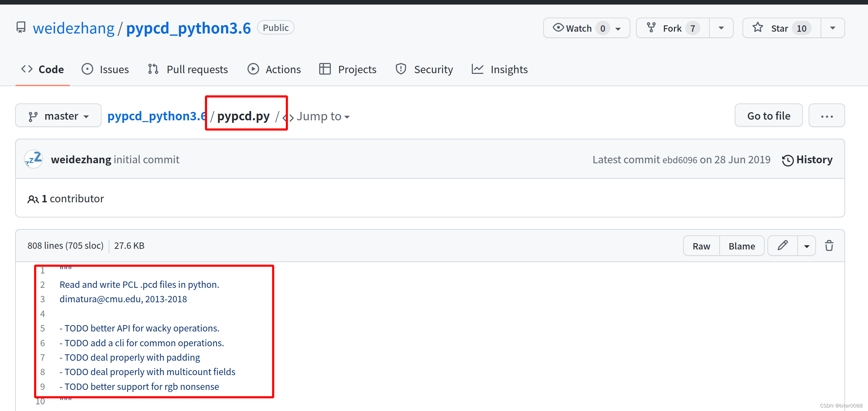The image size is (868, 411).
Task: Click the contributors people icon
Action: [33, 199]
